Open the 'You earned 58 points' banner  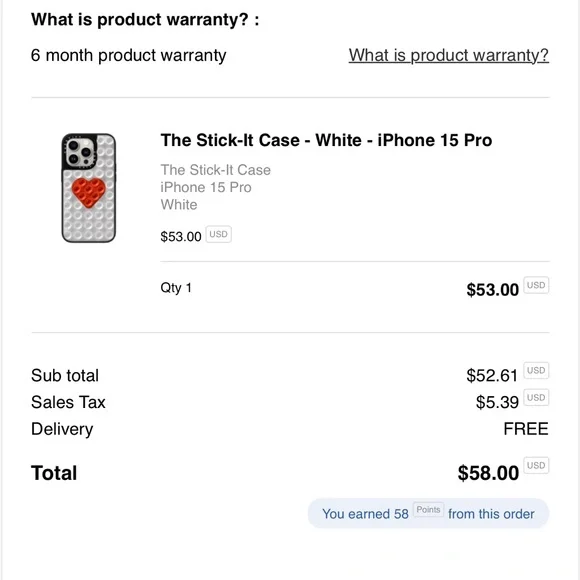point(428,513)
